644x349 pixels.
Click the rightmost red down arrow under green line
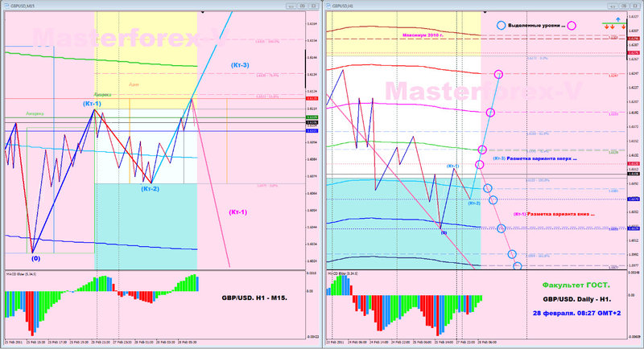623,27
